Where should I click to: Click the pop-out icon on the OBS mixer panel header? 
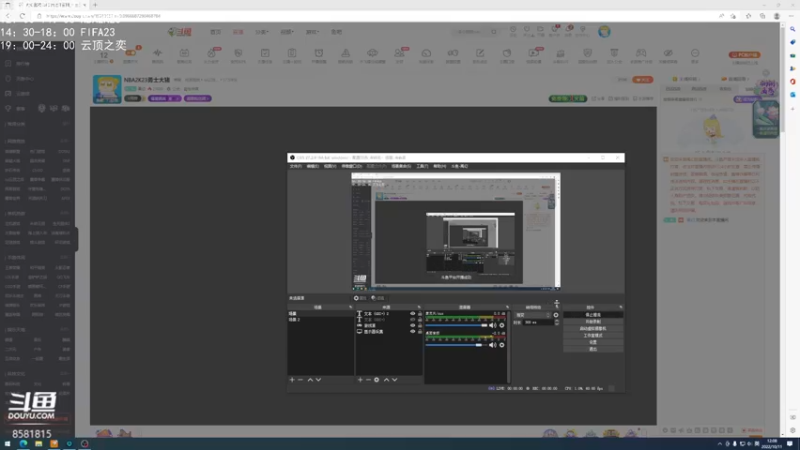point(507,307)
